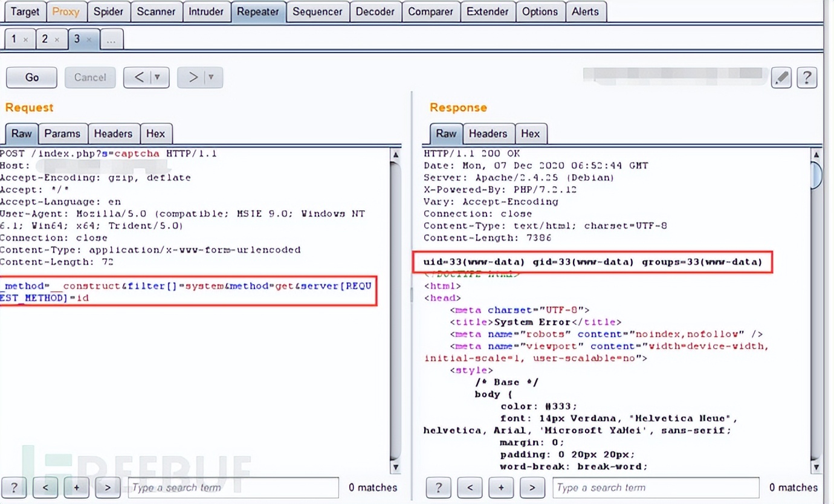Open the Target tab

[x=25, y=11]
